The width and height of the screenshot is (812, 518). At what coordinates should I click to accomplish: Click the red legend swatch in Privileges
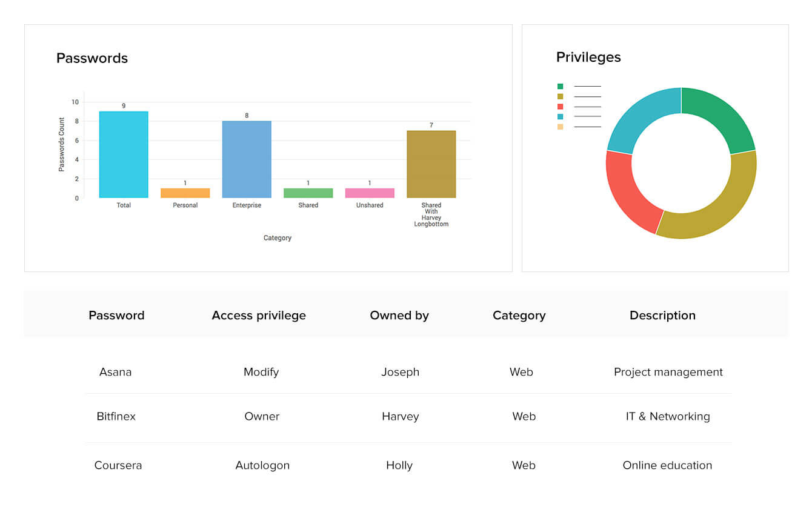tap(560, 107)
